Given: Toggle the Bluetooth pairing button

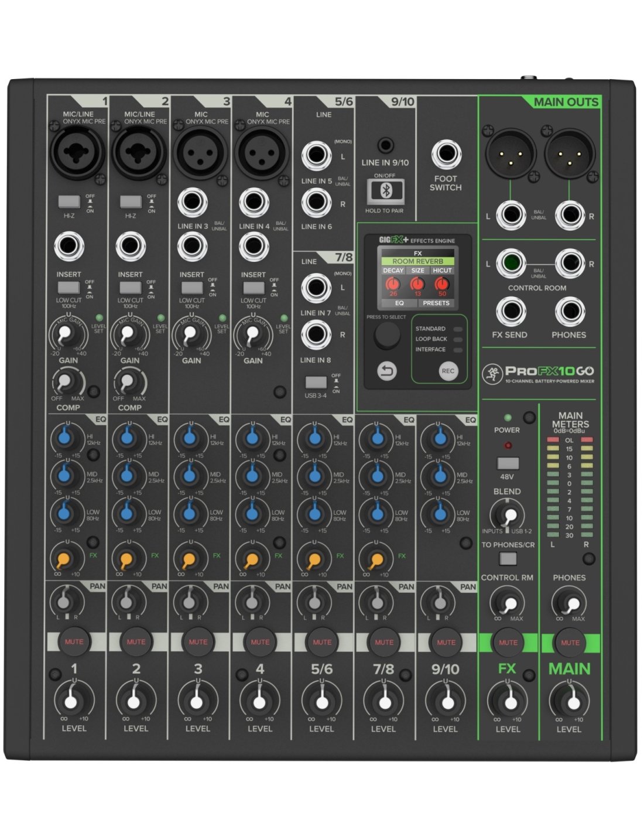Looking at the screenshot, I should click(x=385, y=191).
